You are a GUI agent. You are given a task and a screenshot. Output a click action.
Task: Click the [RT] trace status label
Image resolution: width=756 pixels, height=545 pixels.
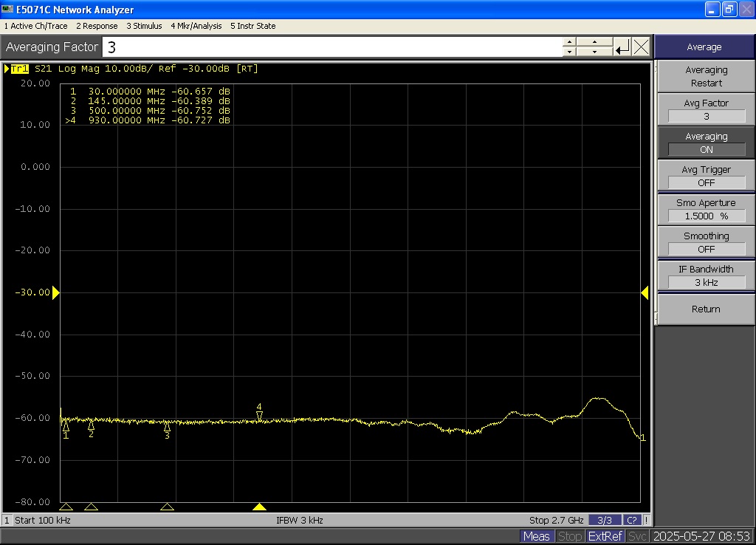pos(247,69)
